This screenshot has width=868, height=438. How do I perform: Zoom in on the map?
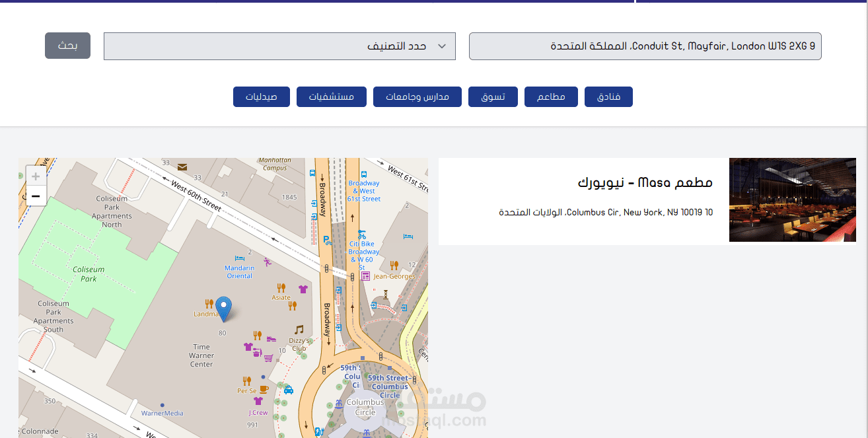point(36,176)
